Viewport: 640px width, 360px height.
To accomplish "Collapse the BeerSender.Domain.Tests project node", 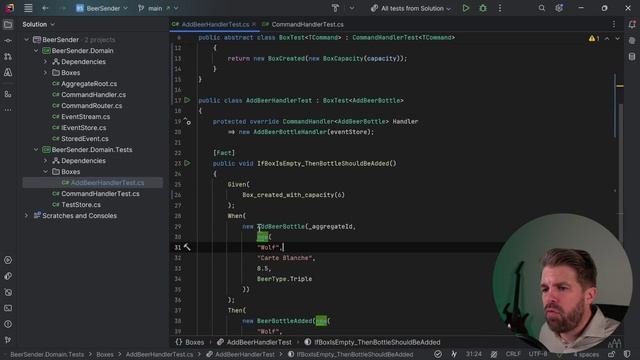I will (36, 150).
